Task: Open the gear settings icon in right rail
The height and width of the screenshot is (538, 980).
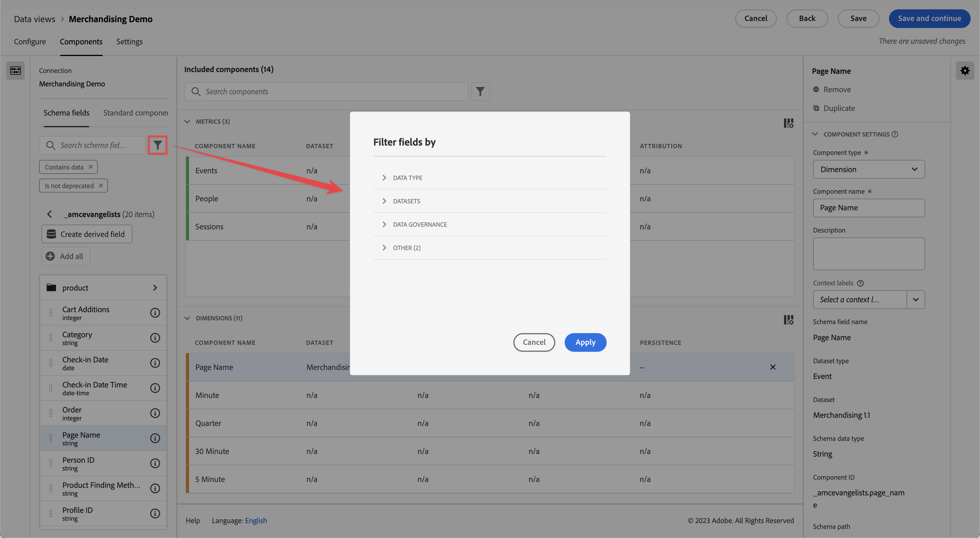Action: (965, 71)
